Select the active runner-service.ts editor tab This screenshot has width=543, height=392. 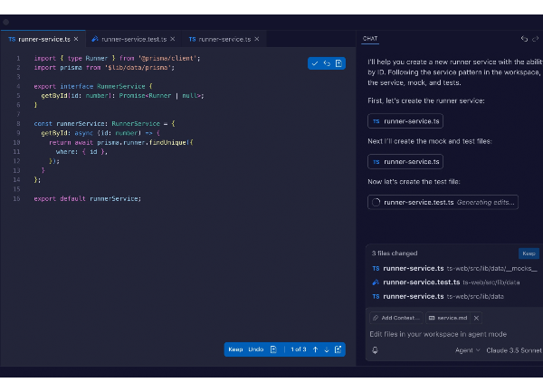click(44, 39)
